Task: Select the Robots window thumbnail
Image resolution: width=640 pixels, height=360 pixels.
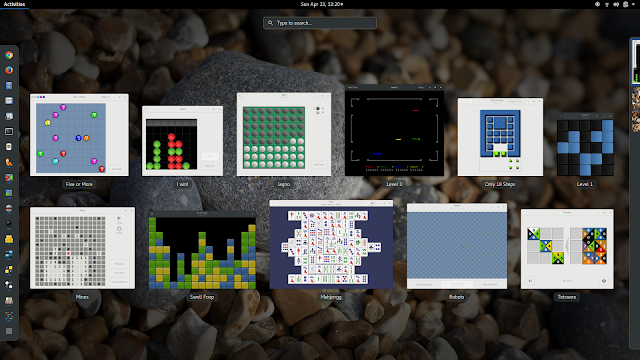Action: click(457, 246)
